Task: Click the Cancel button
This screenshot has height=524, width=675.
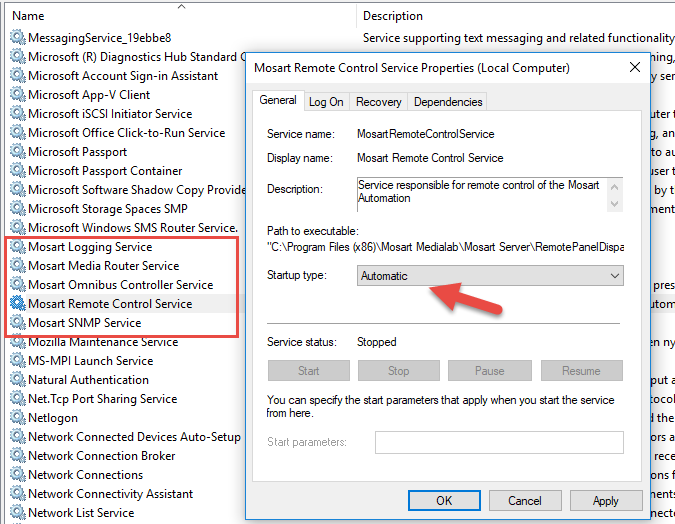Action: [525, 500]
